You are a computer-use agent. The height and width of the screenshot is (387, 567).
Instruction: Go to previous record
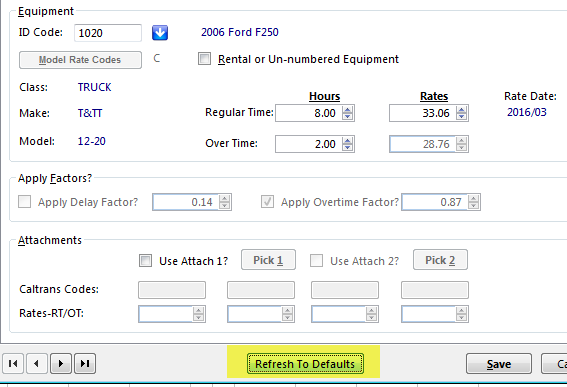pyautogui.click(x=36, y=363)
